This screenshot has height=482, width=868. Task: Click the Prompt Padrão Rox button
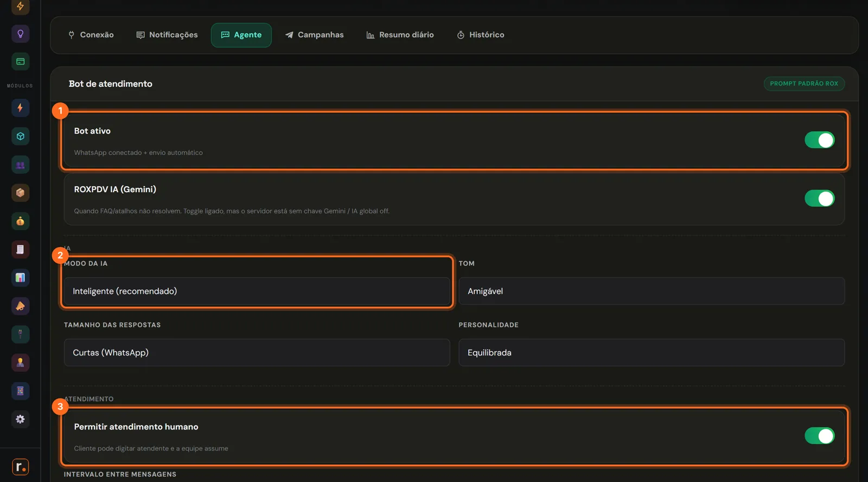click(x=804, y=84)
